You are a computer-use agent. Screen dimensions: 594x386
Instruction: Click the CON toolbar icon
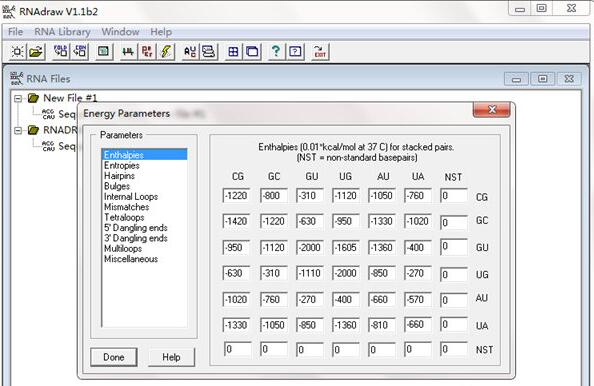80,52
